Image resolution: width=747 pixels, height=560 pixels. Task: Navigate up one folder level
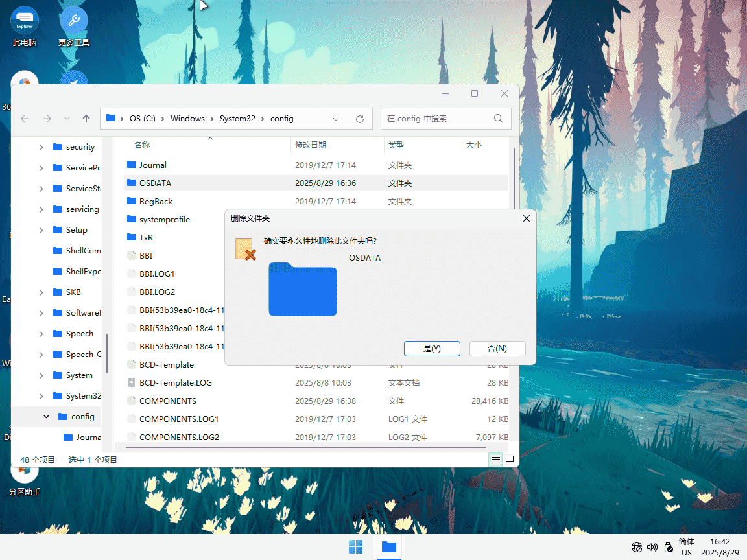[86, 119]
